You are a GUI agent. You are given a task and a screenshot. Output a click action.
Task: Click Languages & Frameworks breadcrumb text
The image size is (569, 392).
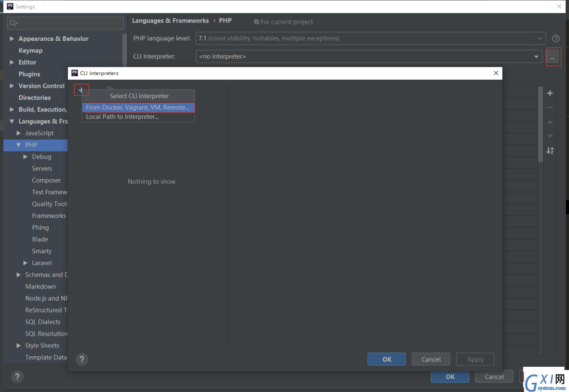170,21
